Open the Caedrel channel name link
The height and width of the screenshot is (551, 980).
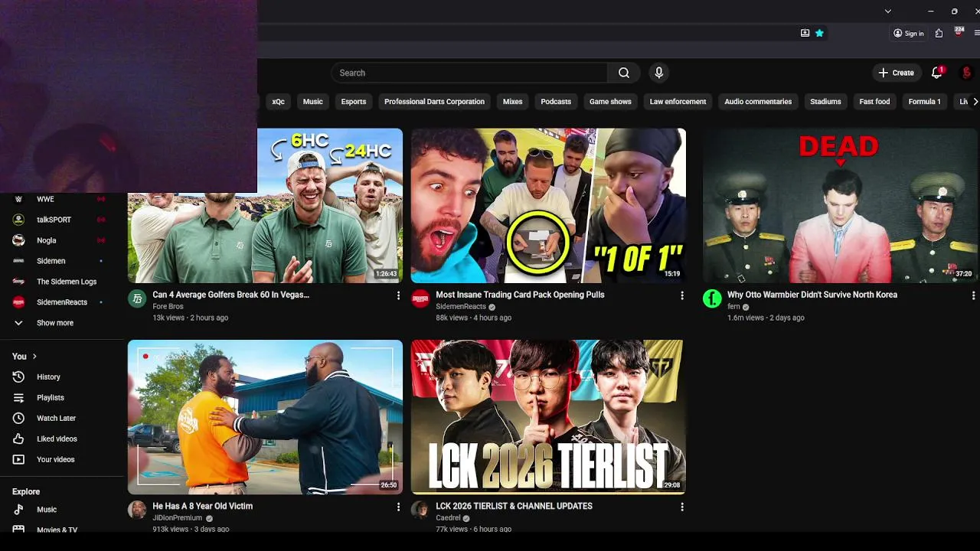[448, 518]
